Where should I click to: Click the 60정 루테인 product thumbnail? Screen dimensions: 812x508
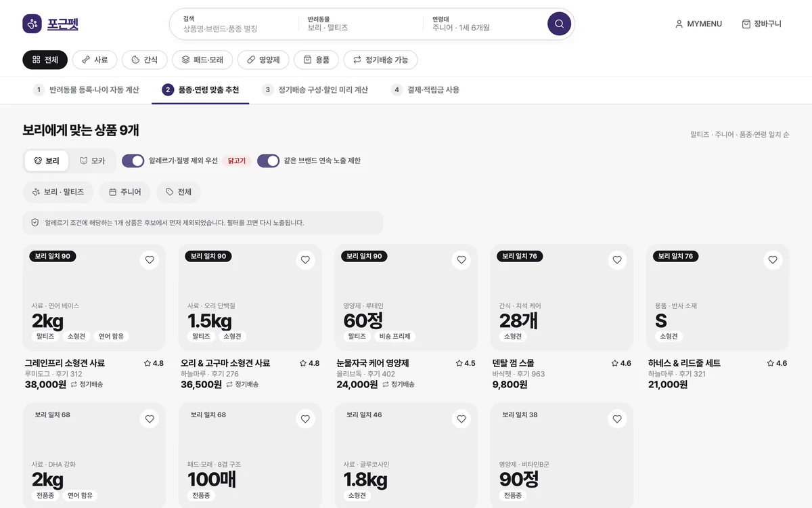(x=406, y=297)
